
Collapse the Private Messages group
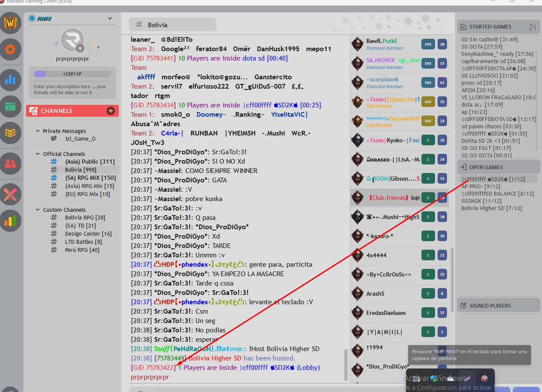coord(38,131)
